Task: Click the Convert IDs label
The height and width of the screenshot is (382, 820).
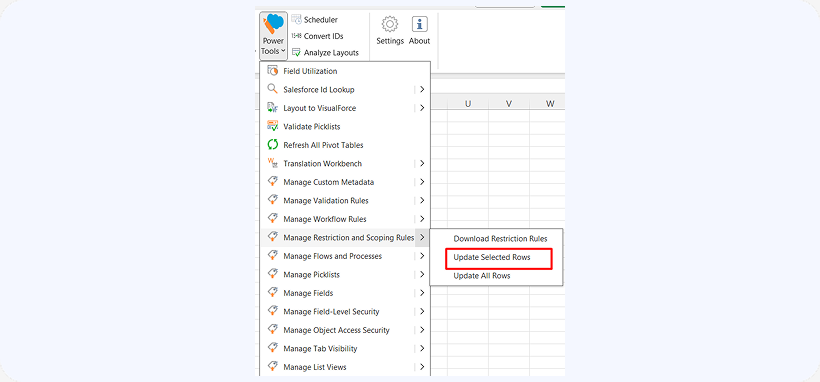Action: point(323,36)
